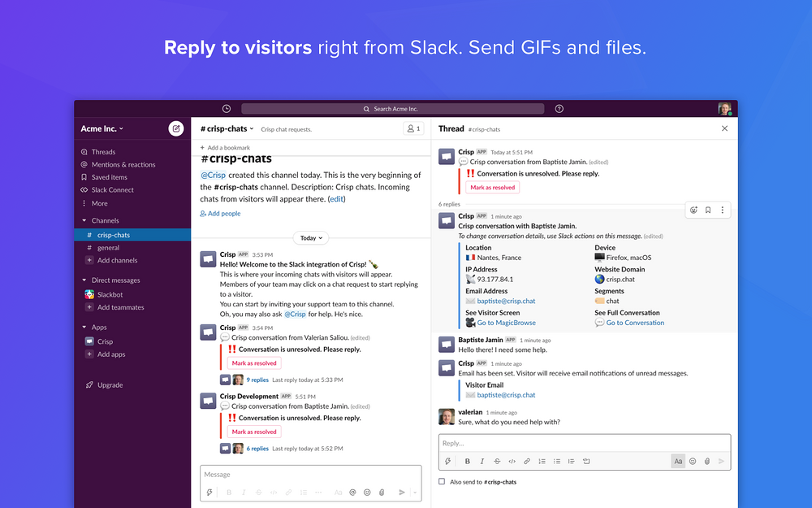Viewport: 812px width, 508px height.
Task: Open the history clock icon in top bar
Action: (227, 109)
